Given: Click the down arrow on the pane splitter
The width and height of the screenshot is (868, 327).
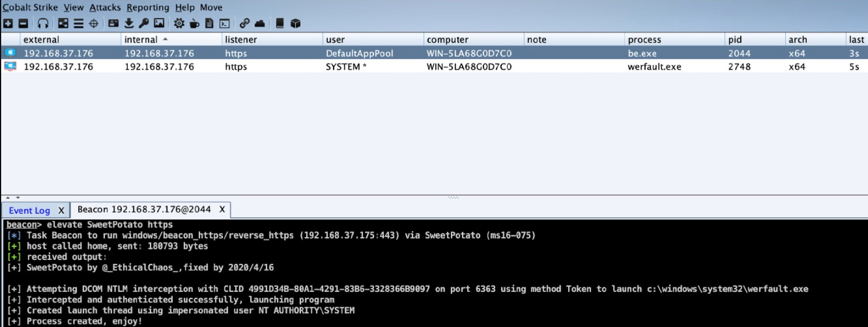Looking at the screenshot, I should pos(17,198).
